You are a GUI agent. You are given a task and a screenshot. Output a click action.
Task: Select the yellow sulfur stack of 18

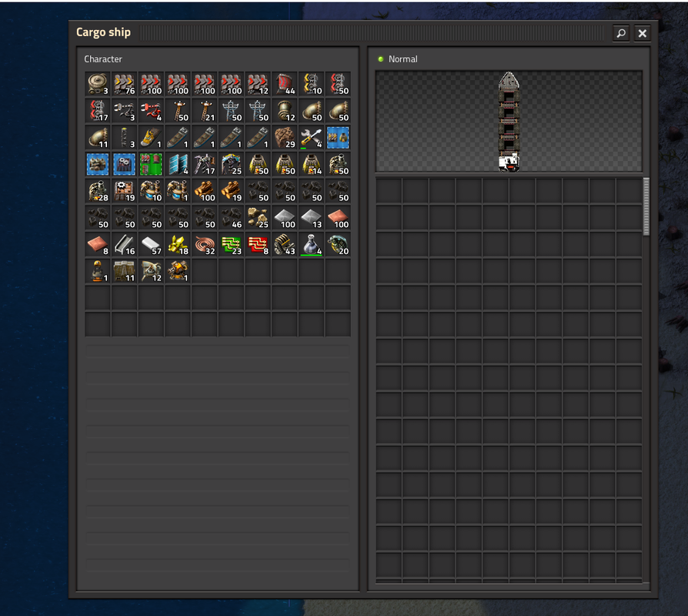click(178, 245)
